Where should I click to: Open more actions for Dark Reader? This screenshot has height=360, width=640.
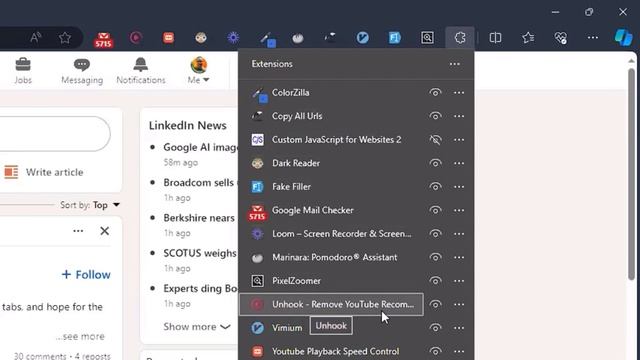[x=459, y=163]
